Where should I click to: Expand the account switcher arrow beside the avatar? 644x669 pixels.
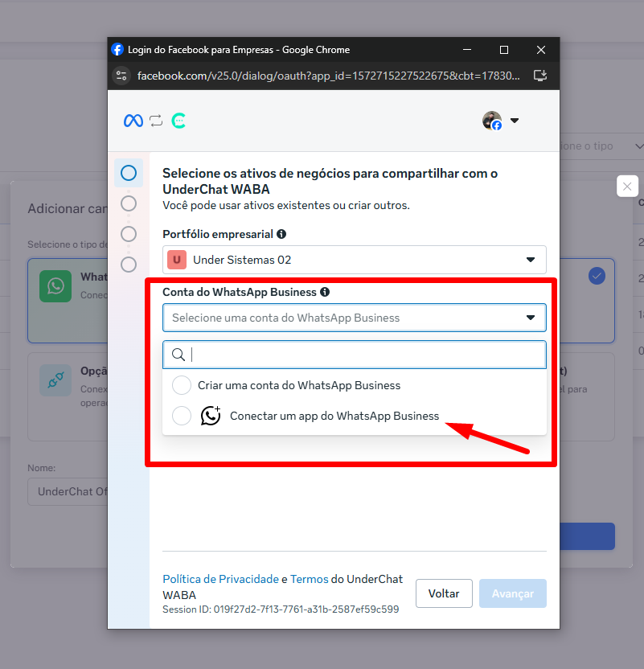pos(515,121)
